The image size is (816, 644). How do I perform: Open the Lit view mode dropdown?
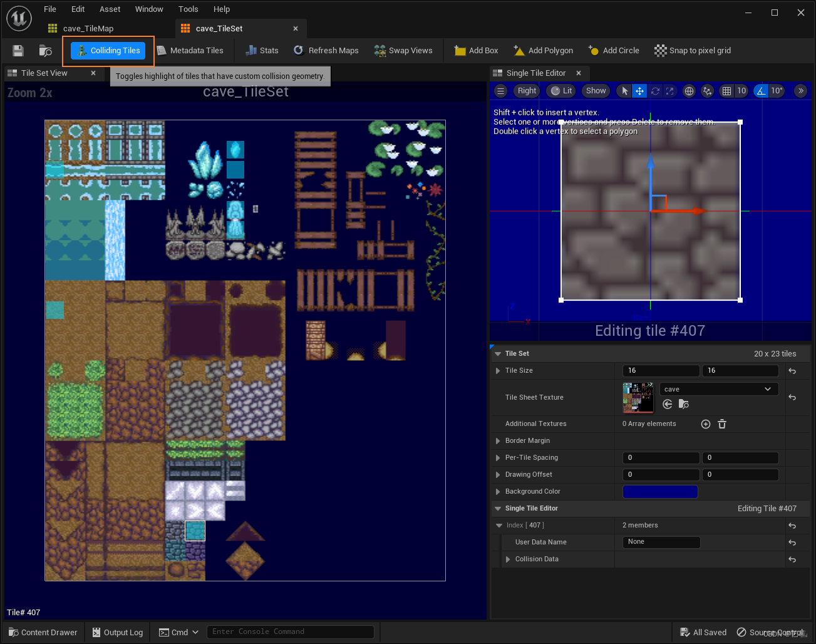point(561,91)
